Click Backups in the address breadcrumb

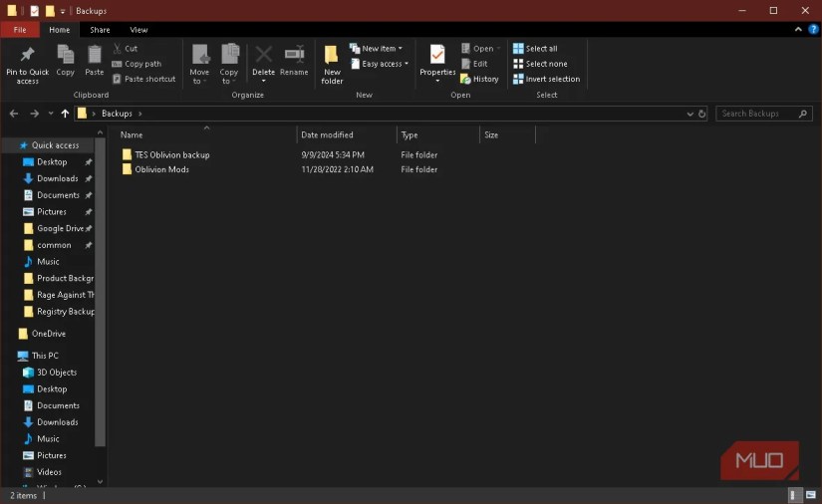(x=117, y=114)
